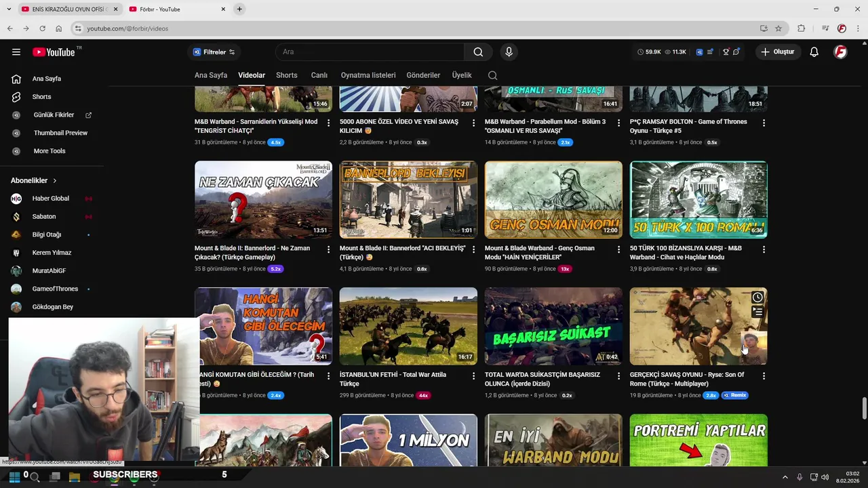868x488 pixels.
Task: Open Bannerlord Ne Zaman Çıkacak video title
Action: pos(253,253)
